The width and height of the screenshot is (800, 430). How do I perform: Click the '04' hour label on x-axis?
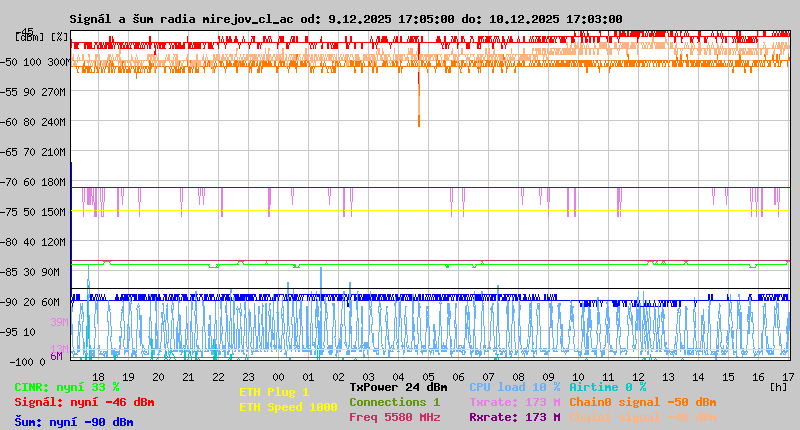[x=398, y=377]
